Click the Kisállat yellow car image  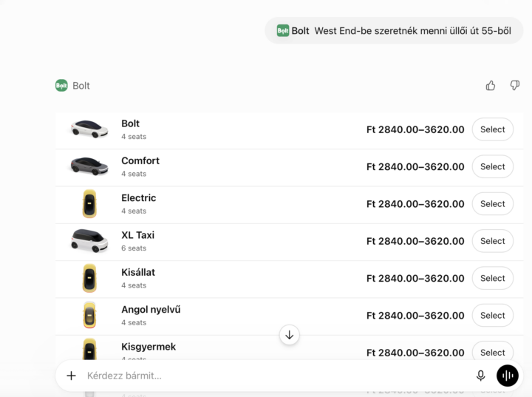[89, 278]
